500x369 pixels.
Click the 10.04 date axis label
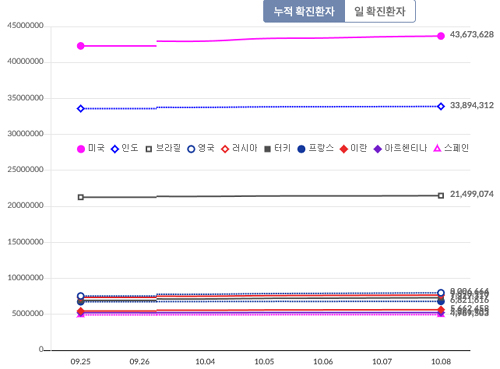[x=205, y=361]
